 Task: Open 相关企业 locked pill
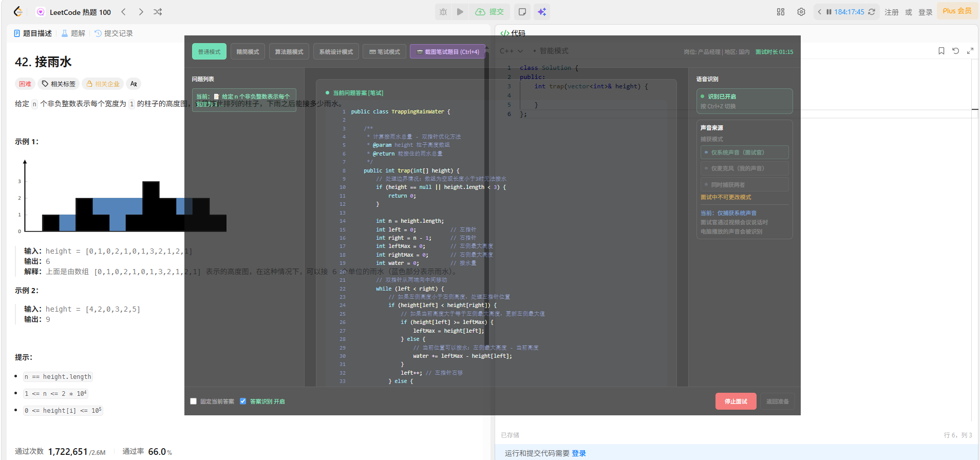coord(103,84)
